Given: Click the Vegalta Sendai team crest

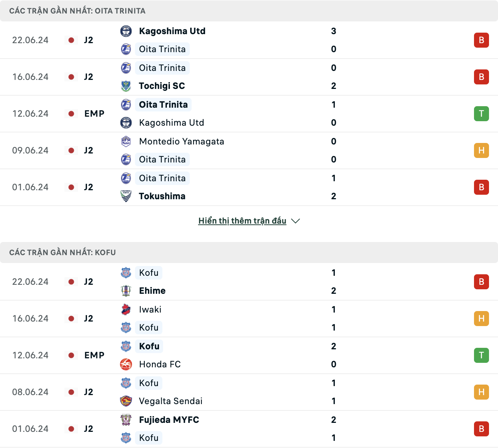Looking at the screenshot, I should (126, 401).
